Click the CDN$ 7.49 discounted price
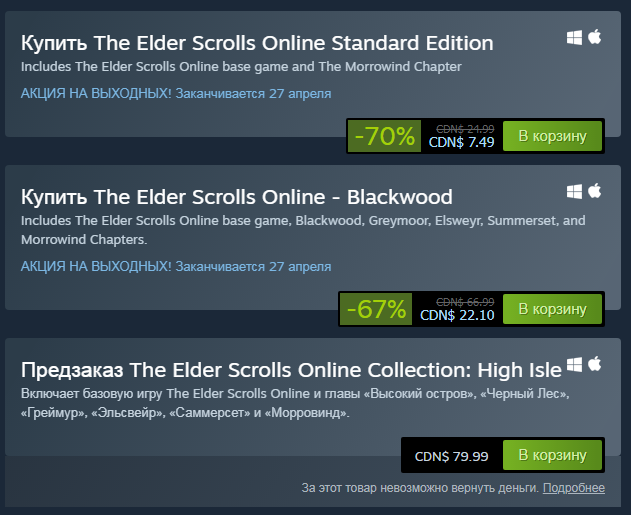Viewport: 631px width, 515px height. [461, 142]
